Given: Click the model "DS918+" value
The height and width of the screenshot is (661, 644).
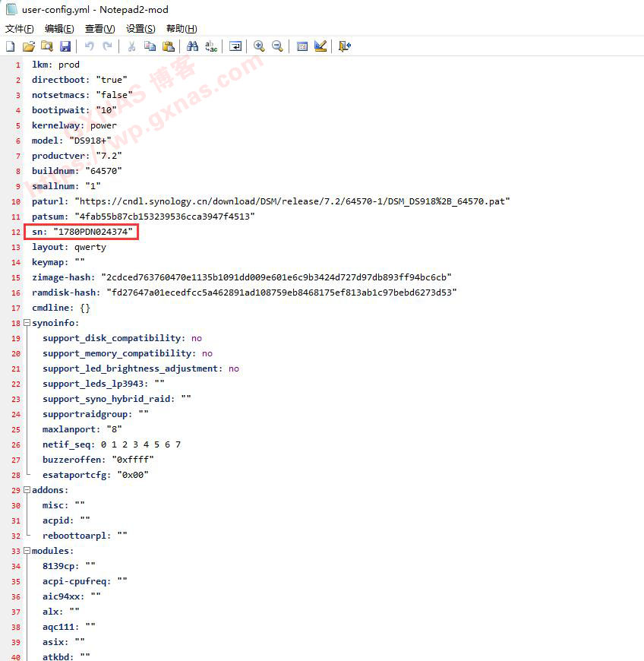Looking at the screenshot, I should pos(90,141).
